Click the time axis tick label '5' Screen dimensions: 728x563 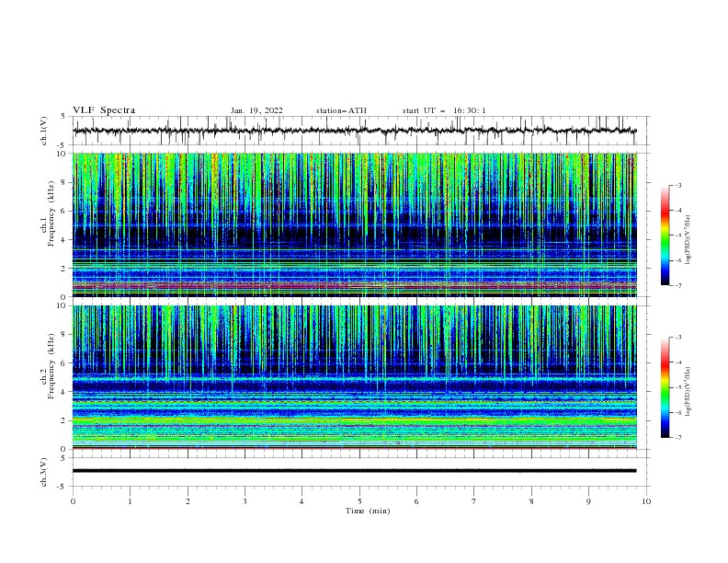click(359, 501)
